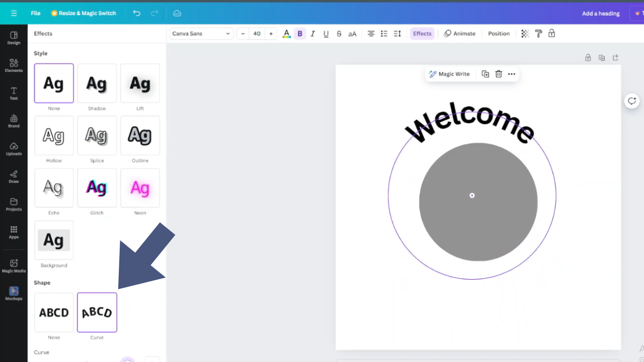Screen dimensions: 644x362
Task: Select the None text style
Action: (x=54, y=83)
